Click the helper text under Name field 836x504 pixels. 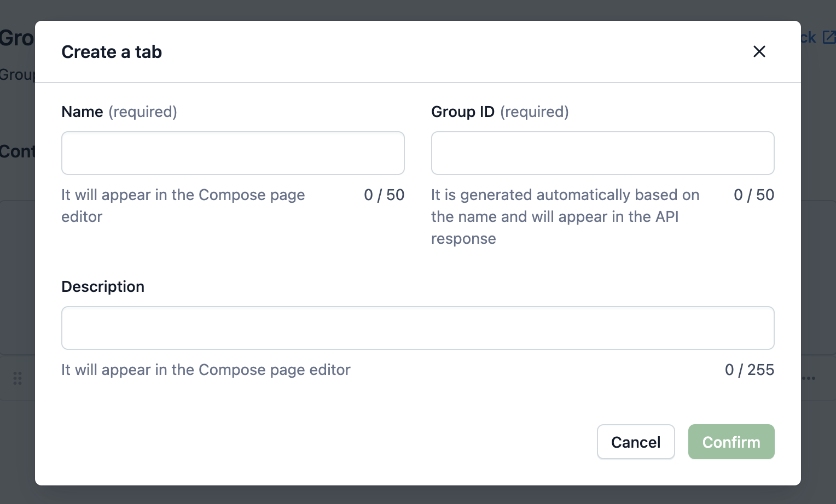183,206
